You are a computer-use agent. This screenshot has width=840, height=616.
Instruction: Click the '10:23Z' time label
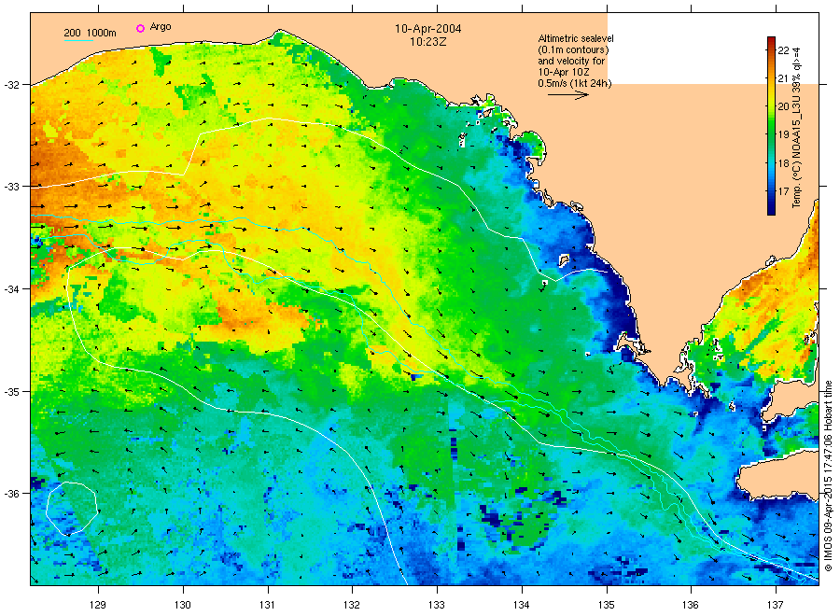(428, 41)
